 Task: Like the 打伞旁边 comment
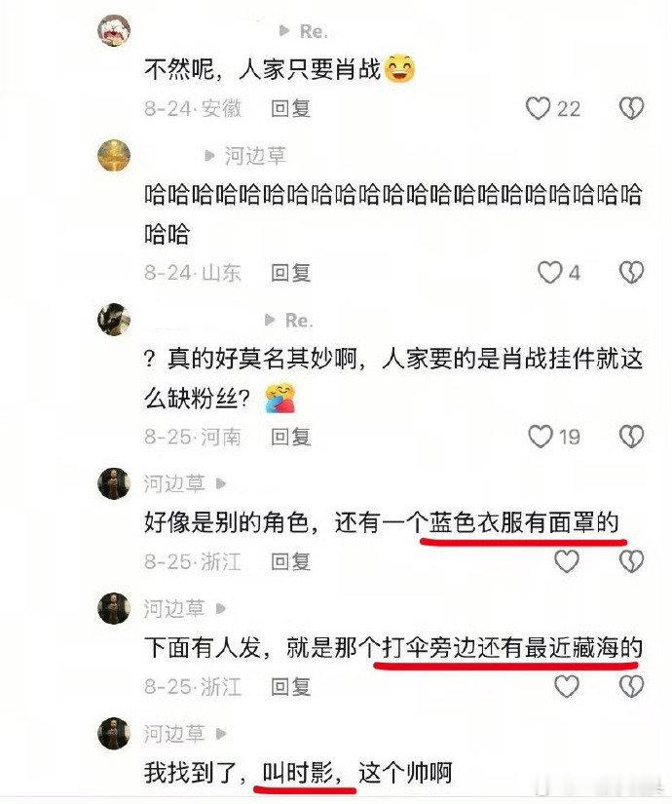[567, 686]
